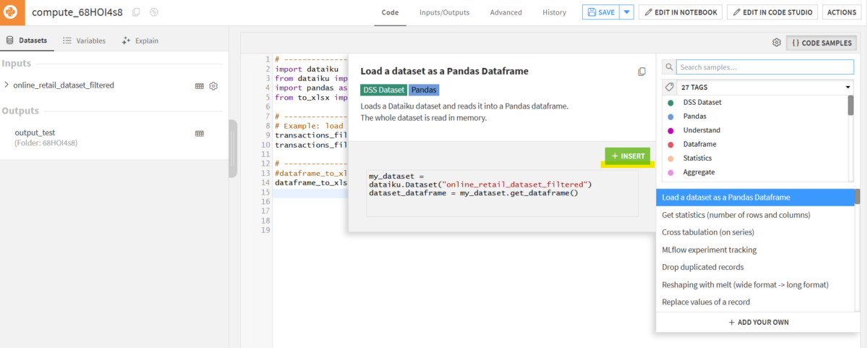868x348 pixels.
Task: Click line 15 in the code editor
Action: coord(311,193)
